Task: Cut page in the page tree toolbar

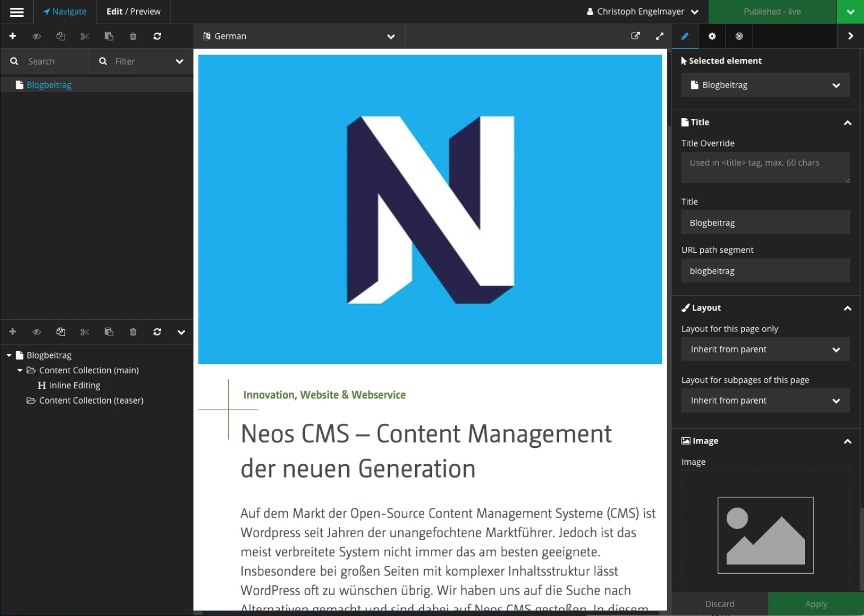Action: tap(85, 36)
